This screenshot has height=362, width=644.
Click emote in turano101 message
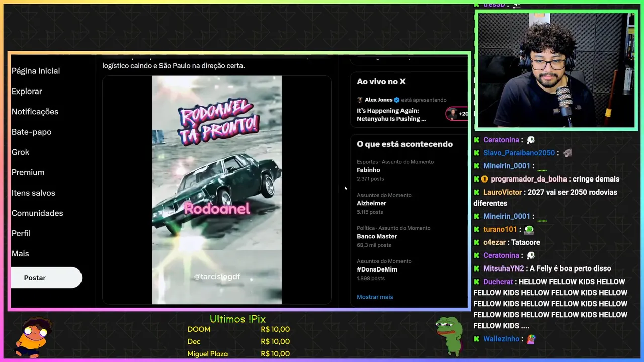(529, 229)
